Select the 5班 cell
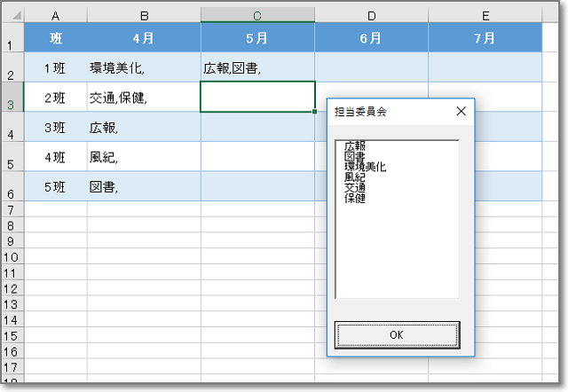Screen dimensions: 568x392 point(55,186)
